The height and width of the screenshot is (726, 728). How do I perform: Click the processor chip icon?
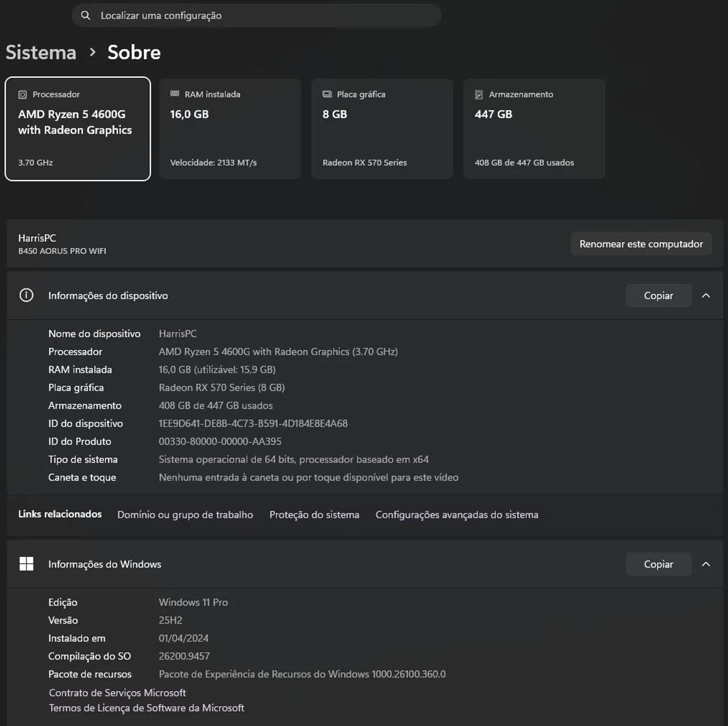23,94
